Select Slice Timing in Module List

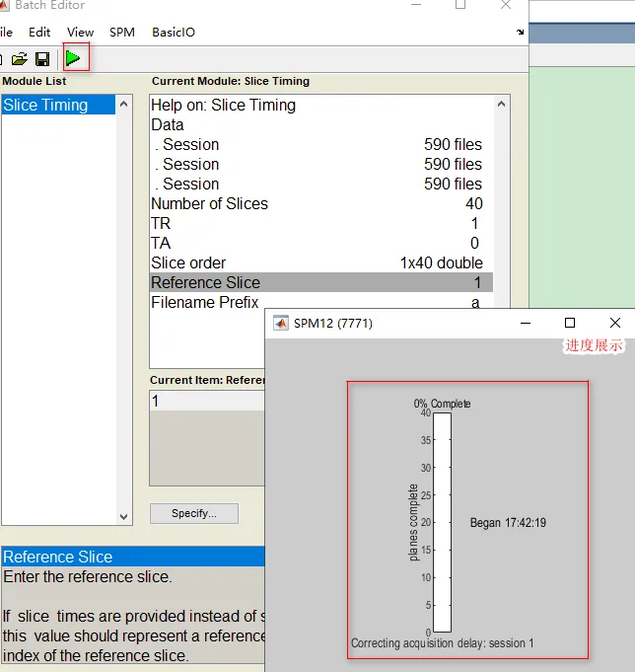[x=58, y=105]
